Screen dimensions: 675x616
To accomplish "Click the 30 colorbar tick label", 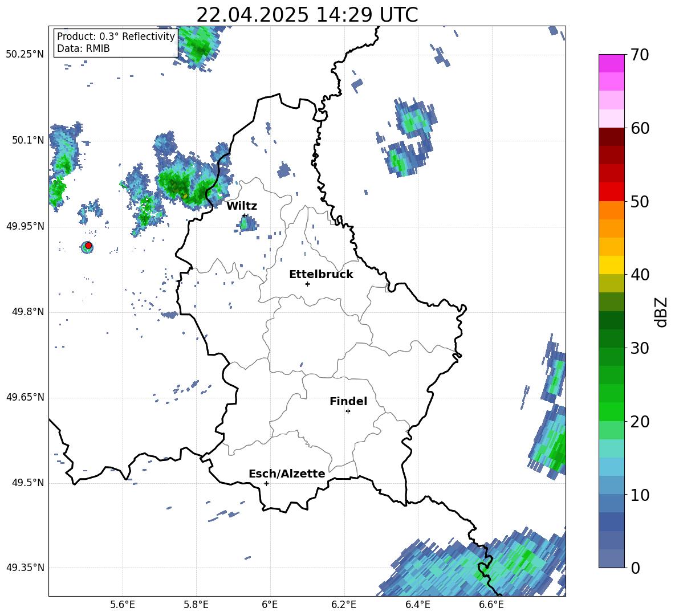I will (x=640, y=348).
